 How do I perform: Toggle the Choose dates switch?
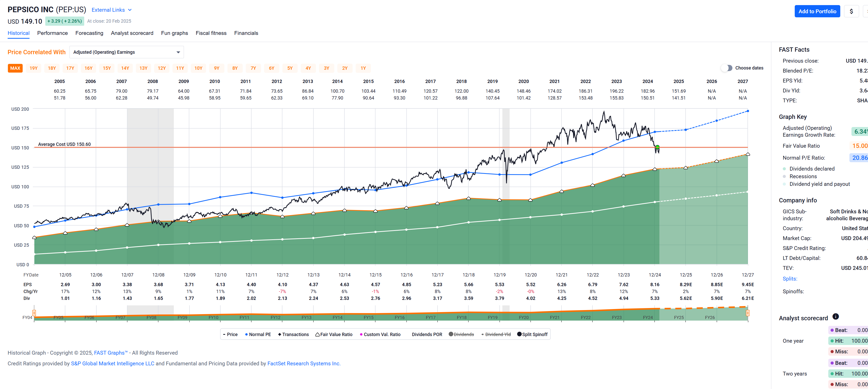[727, 68]
